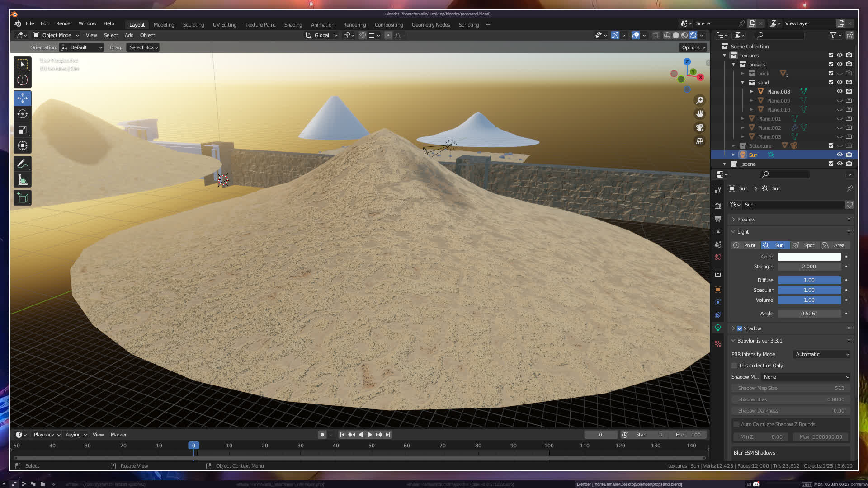
Task: Select the Scale tool
Action: [x=23, y=130]
